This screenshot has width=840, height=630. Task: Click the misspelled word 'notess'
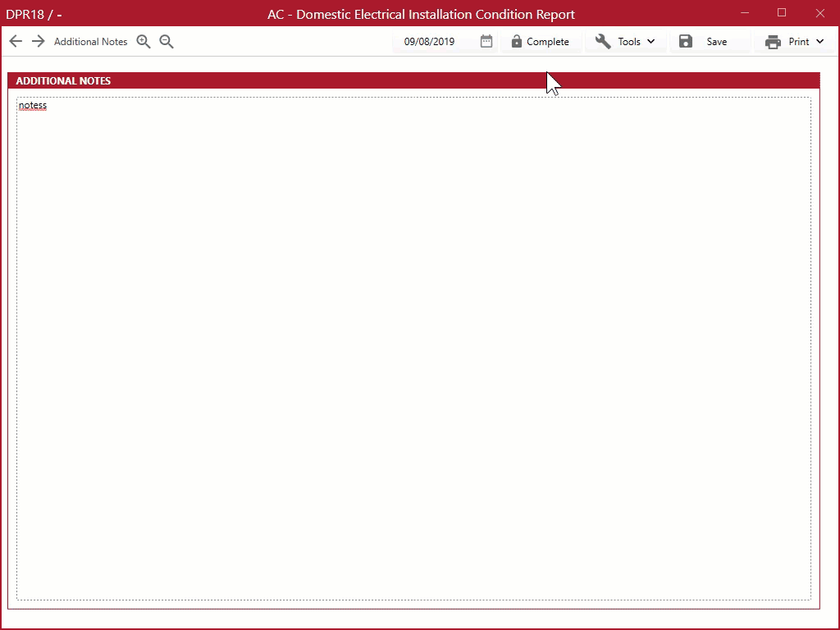(33, 105)
